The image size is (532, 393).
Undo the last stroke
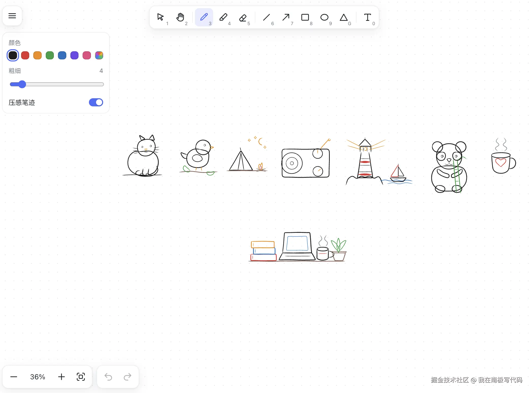[x=108, y=377]
